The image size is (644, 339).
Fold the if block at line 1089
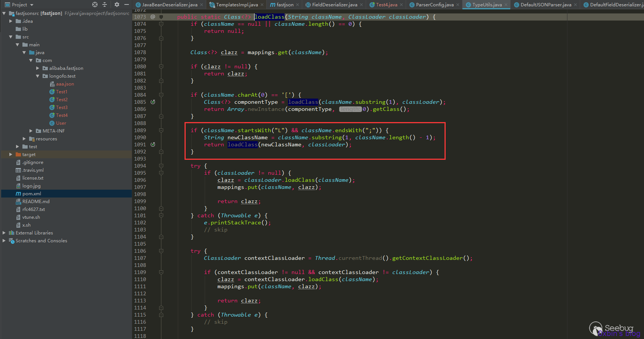(161, 130)
